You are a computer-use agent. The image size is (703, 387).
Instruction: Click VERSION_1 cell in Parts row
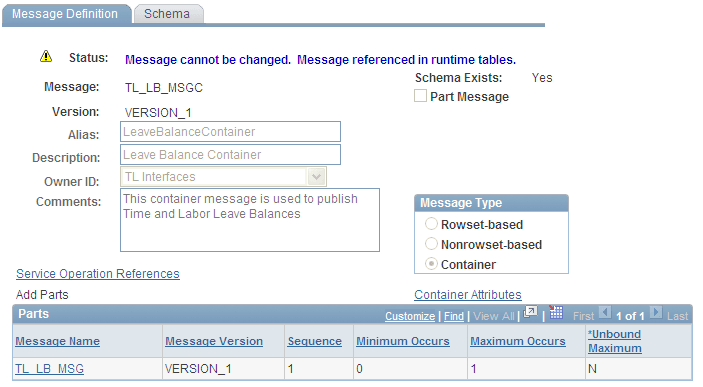198,369
